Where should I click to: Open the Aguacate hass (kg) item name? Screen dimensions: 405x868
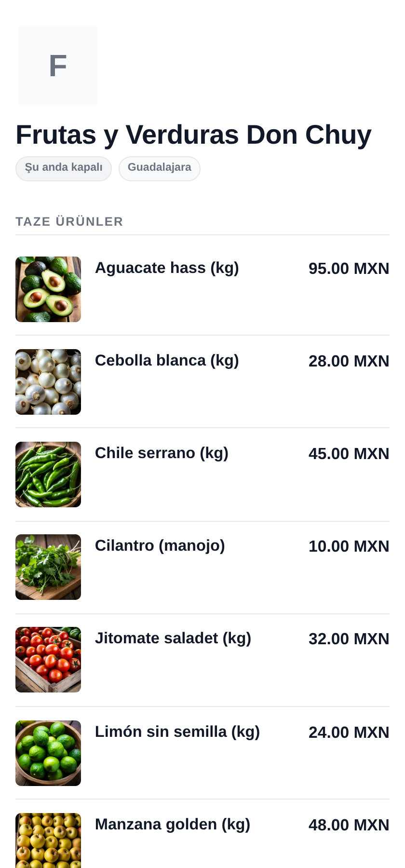167,268
